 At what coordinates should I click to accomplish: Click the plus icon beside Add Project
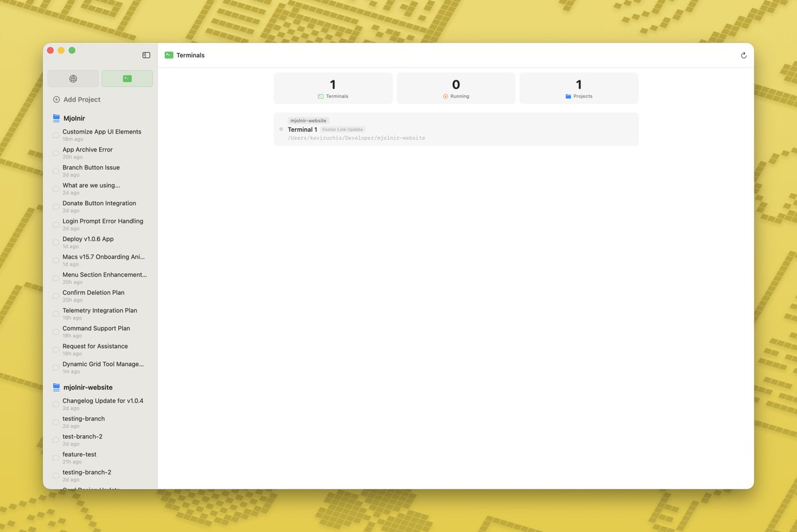click(x=56, y=100)
